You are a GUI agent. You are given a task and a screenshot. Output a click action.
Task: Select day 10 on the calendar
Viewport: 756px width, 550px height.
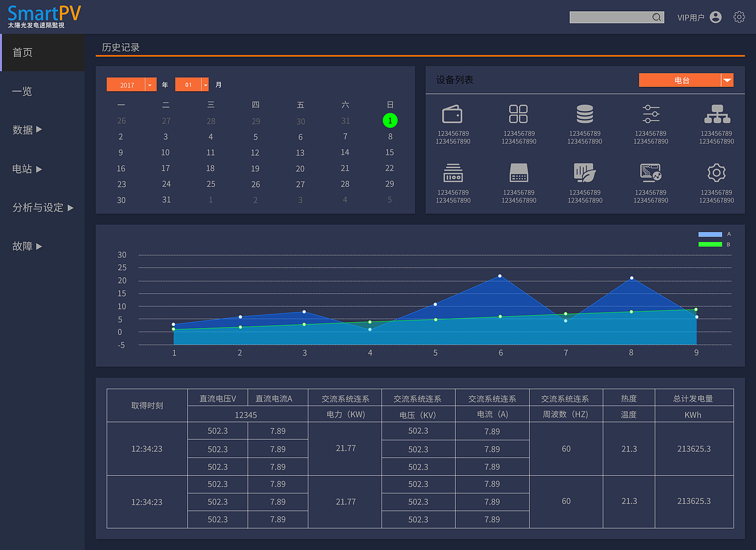pos(165,152)
